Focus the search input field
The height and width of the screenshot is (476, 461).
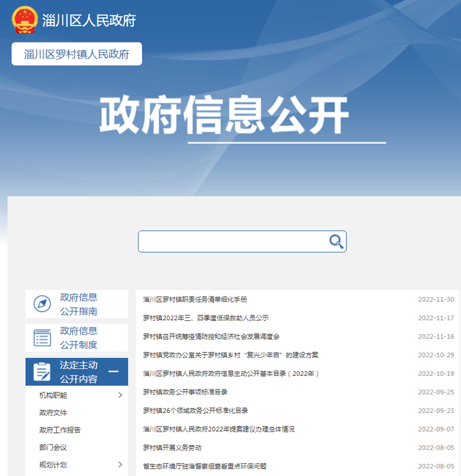click(x=233, y=242)
